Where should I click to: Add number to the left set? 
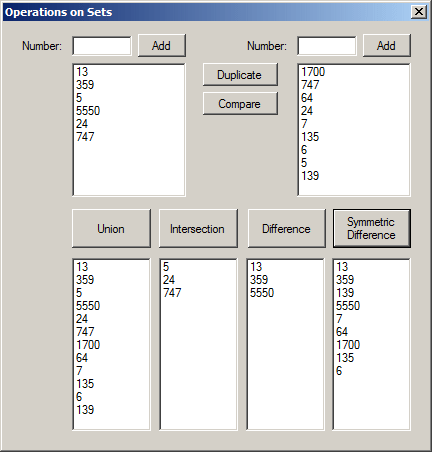coord(162,45)
